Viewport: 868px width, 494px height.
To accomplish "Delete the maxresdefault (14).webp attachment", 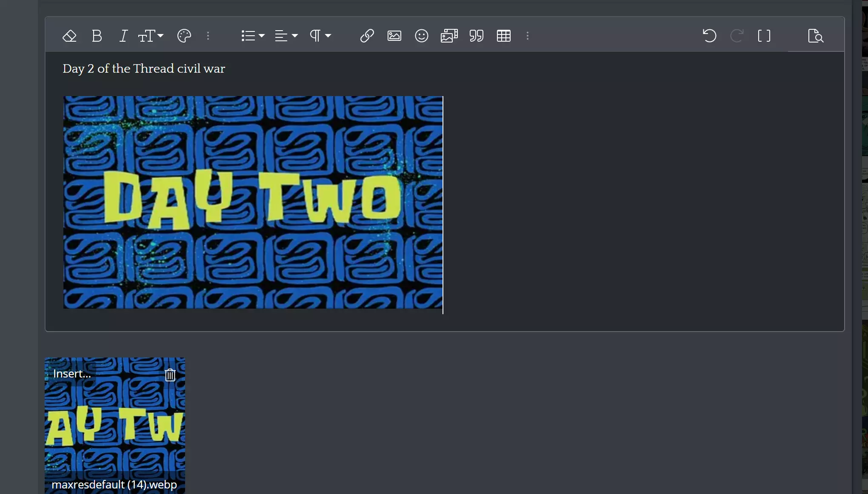I will point(170,375).
